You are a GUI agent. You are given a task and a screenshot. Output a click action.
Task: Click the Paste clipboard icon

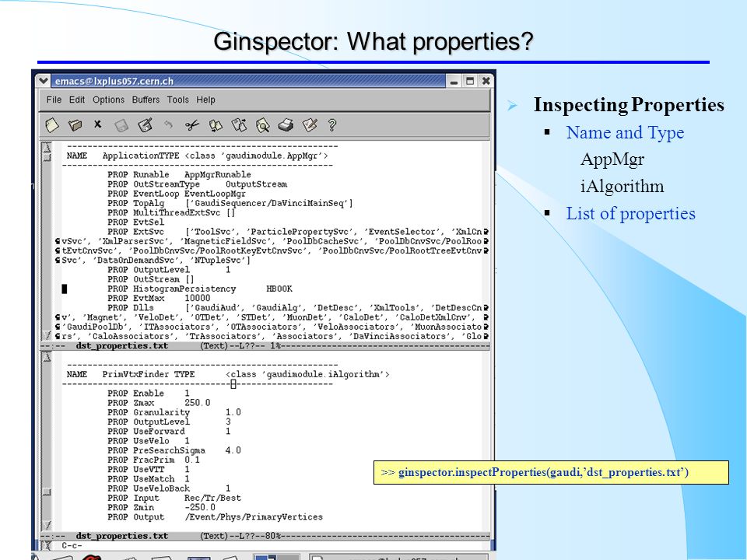tap(239, 125)
